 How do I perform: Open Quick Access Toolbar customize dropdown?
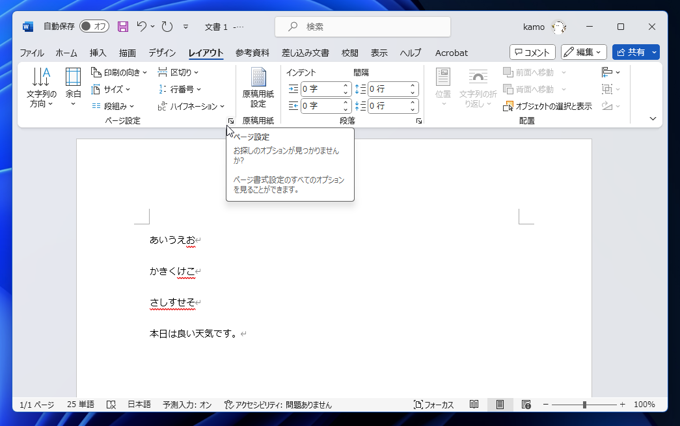[x=186, y=26]
